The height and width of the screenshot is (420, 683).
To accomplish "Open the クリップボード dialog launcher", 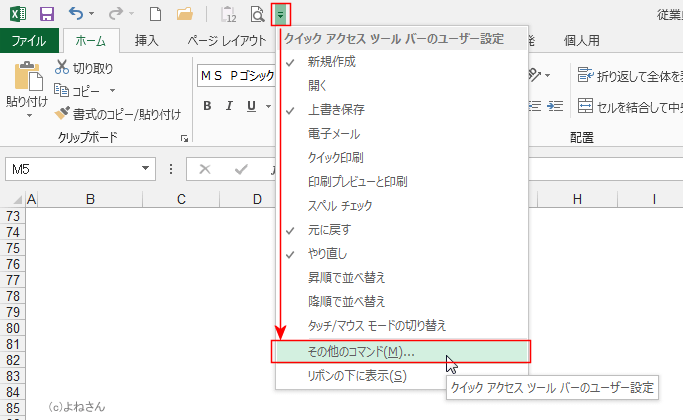I will (x=184, y=139).
